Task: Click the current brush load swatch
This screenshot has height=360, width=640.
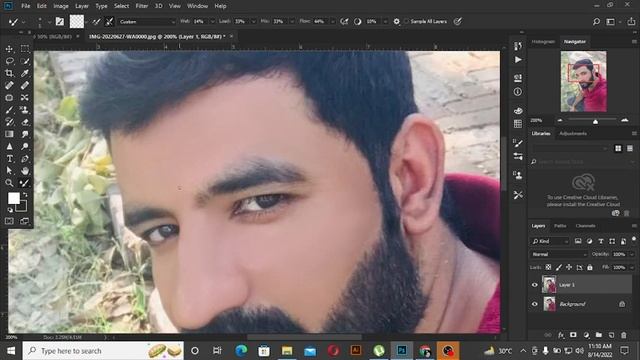Action: 76,22
